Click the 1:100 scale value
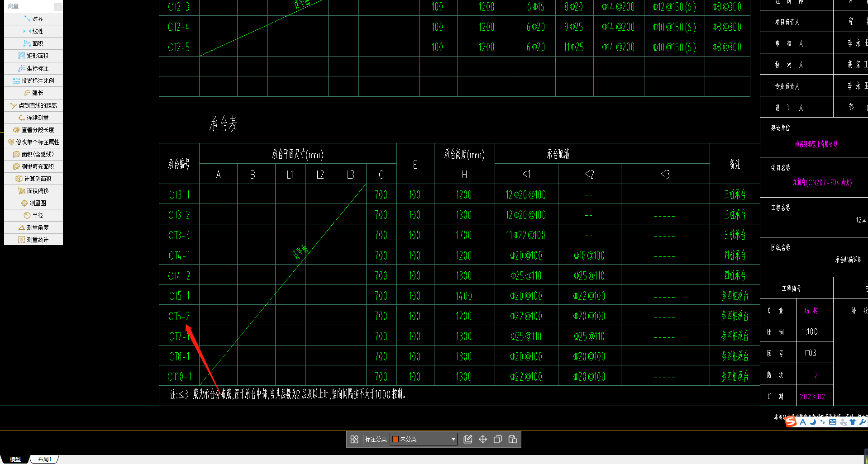 click(x=809, y=332)
